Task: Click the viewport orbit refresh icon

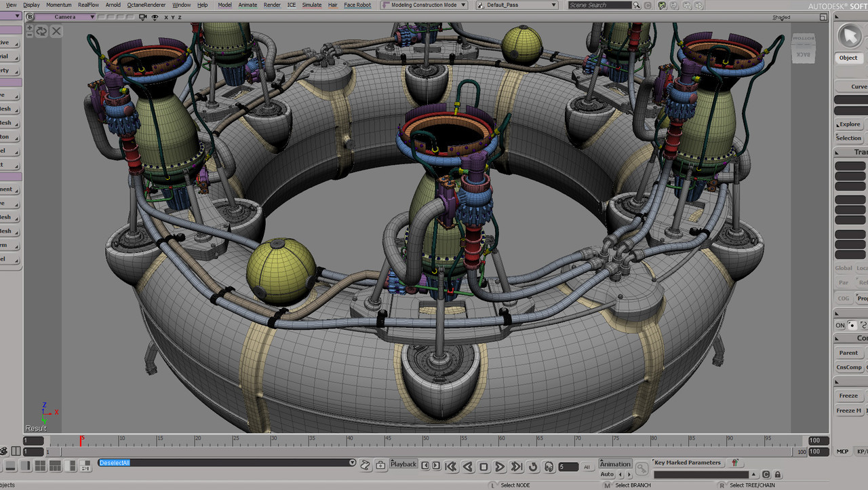Action: coord(42,31)
